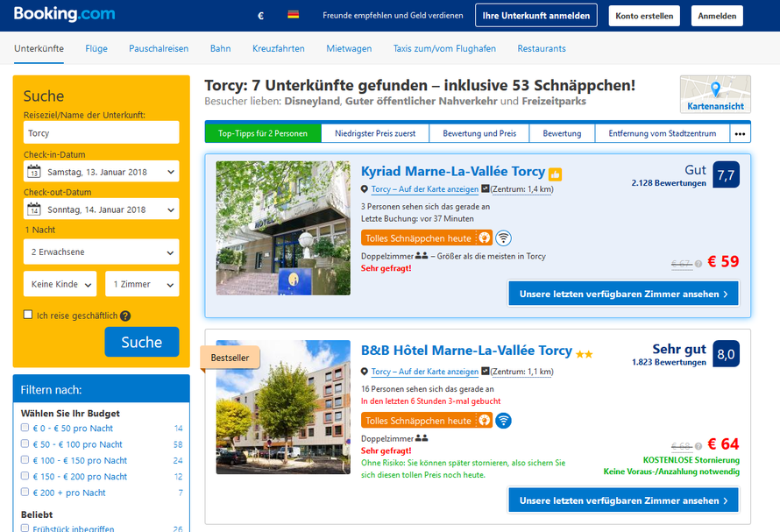
Task: Open the 8,0 score badge of B&B Hôtel
Action: click(726, 354)
